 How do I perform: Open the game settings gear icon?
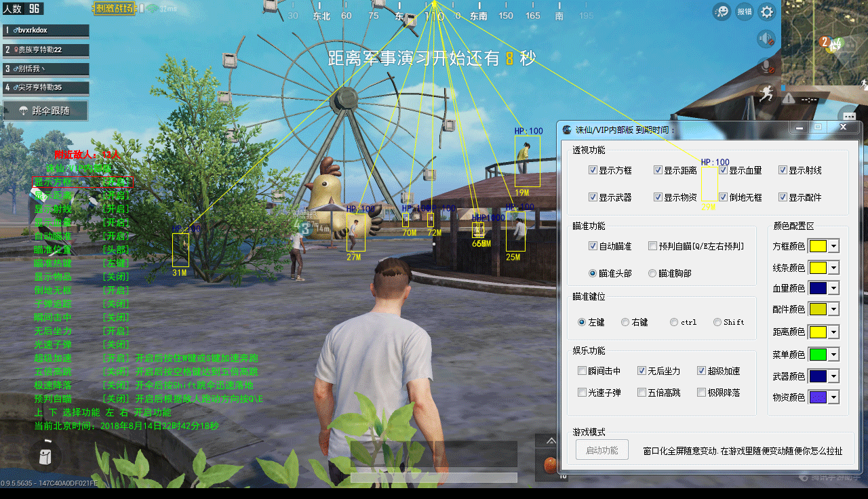point(767,11)
